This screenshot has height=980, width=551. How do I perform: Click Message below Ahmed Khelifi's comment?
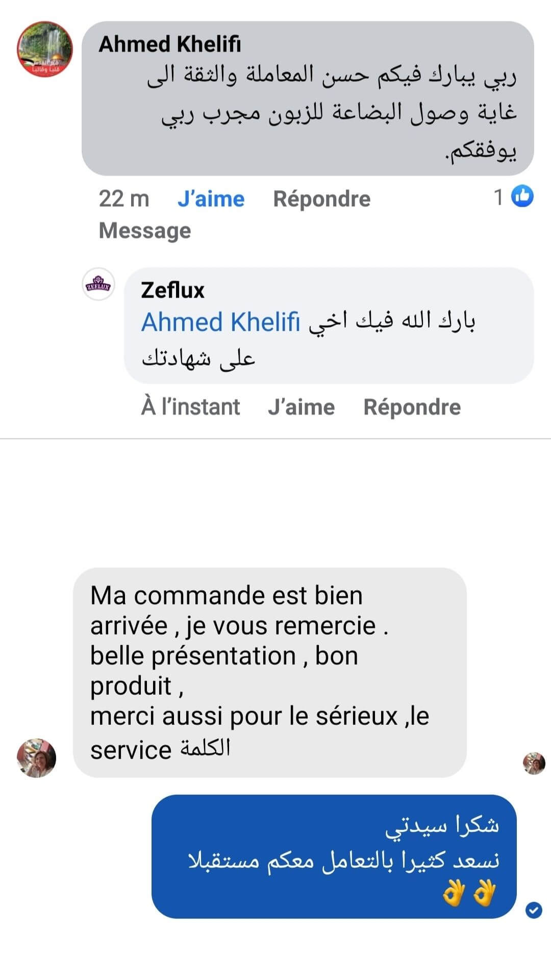tap(145, 231)
